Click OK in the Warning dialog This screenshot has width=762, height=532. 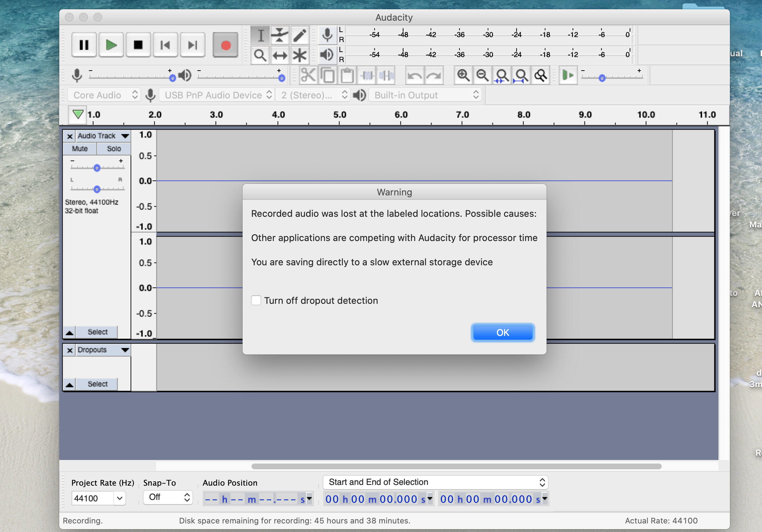tap(502, 332)
